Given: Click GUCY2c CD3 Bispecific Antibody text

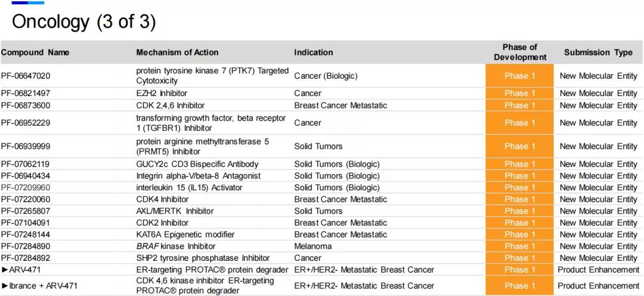Looking at the screenshot, I should [x=197, y=164].
